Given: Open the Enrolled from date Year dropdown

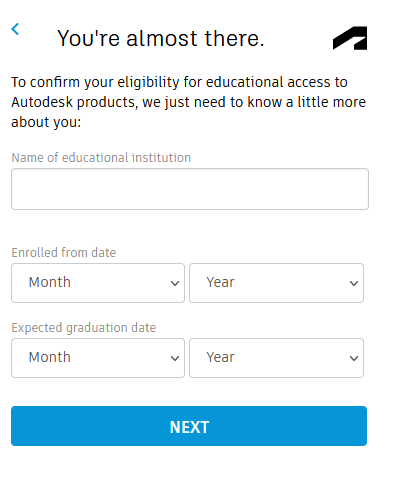Looking at the screenshot, I should coord(276,283).
